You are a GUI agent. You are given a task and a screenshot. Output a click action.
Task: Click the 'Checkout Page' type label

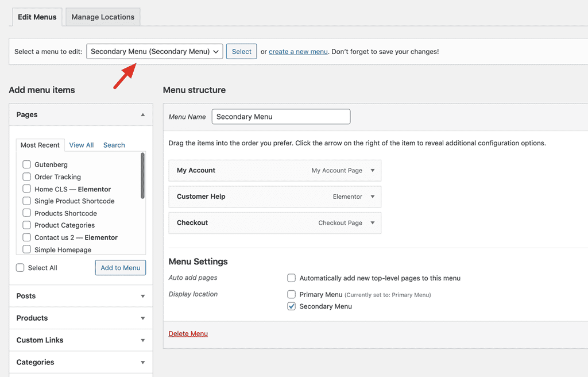340,222
